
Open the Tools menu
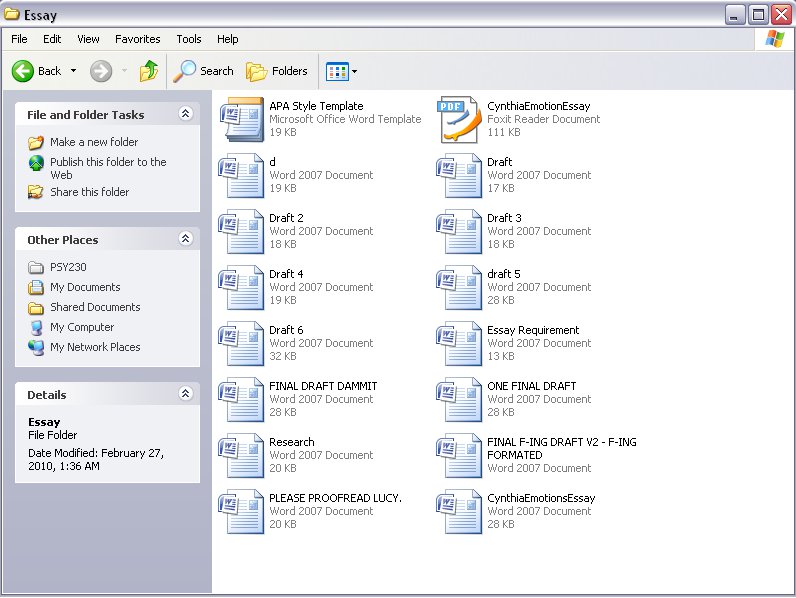tap(189, 39)
